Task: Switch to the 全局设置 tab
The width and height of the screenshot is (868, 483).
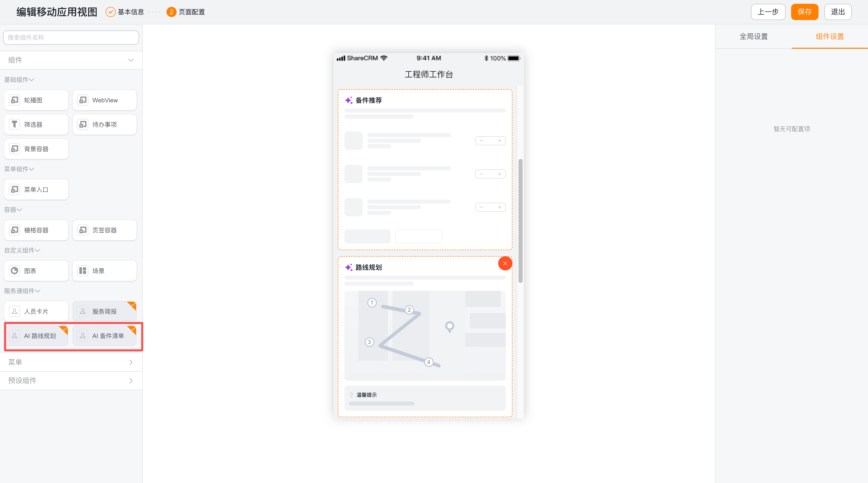Action: tap(754, 36)
